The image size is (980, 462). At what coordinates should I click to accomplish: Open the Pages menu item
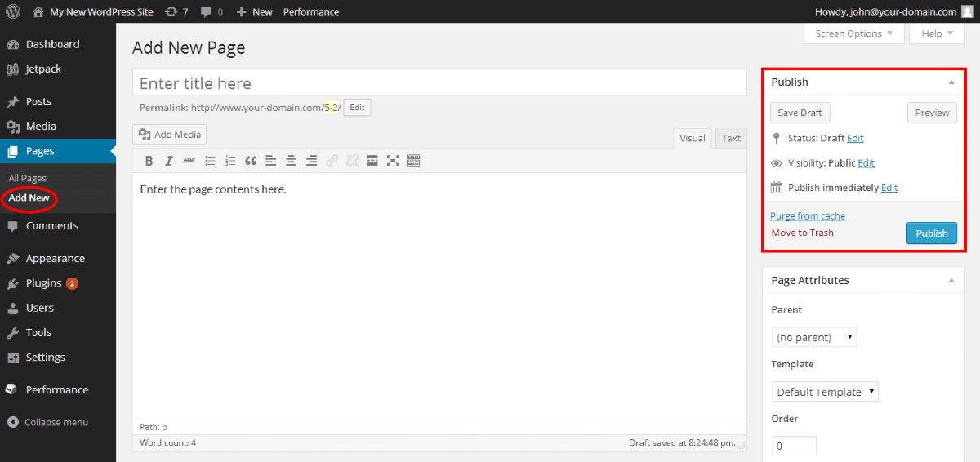(x=57, y=151)
